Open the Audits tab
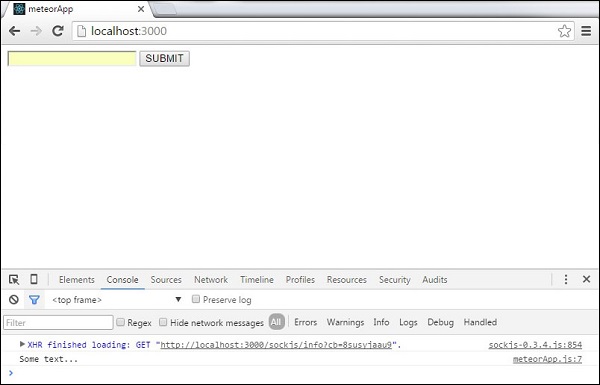The width and height of the screenshot is (600, 385). pos(435,280)
